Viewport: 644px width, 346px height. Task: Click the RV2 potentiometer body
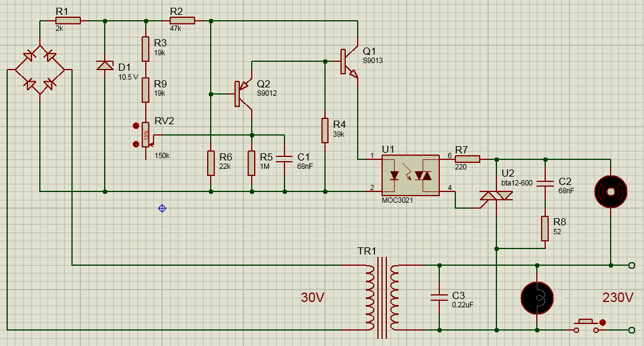point(146,136)
